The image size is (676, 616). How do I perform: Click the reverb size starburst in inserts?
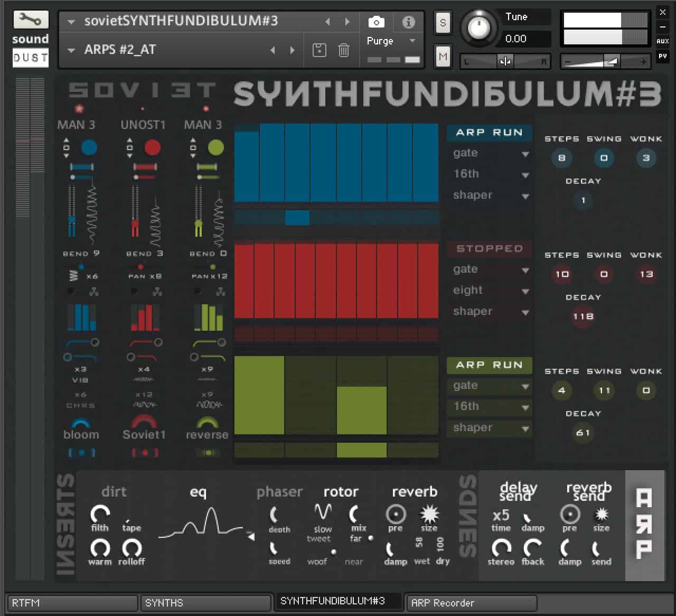(x=429, y=514)
